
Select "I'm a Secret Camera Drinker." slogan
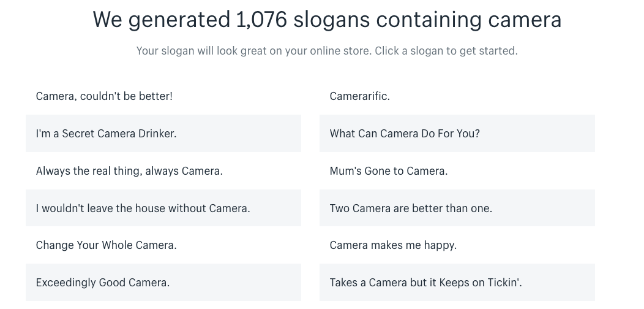tap(106, 134)
